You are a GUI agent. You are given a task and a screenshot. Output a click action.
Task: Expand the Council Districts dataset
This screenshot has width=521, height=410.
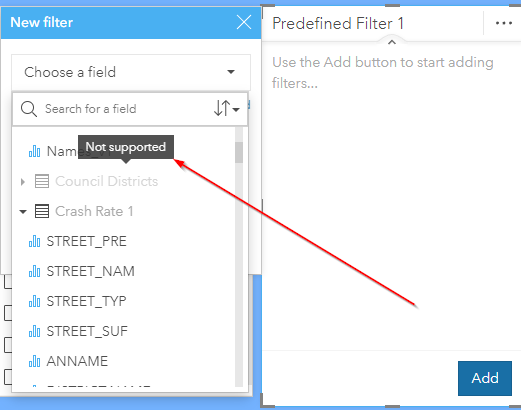coord(23,182)
